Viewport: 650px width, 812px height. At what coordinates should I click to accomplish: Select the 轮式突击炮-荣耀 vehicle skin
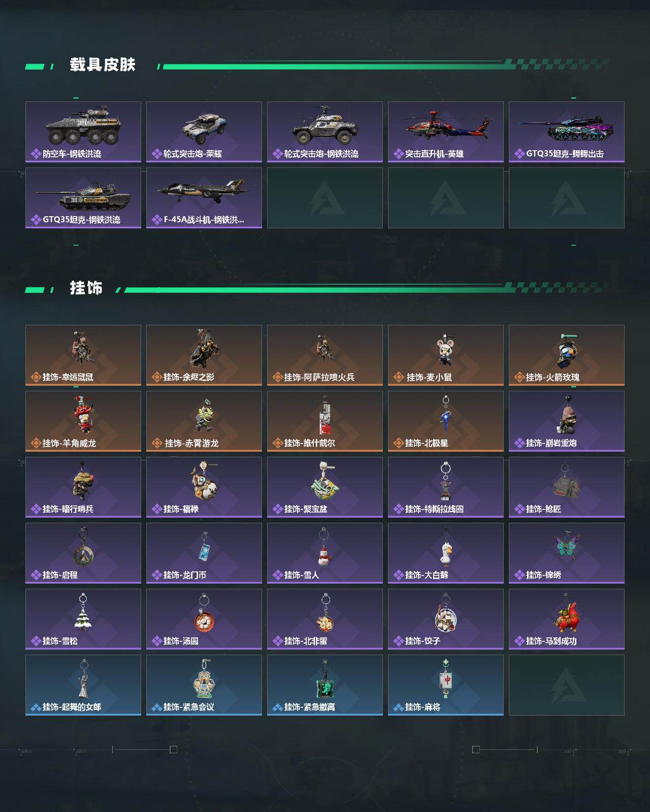(204, 132)
